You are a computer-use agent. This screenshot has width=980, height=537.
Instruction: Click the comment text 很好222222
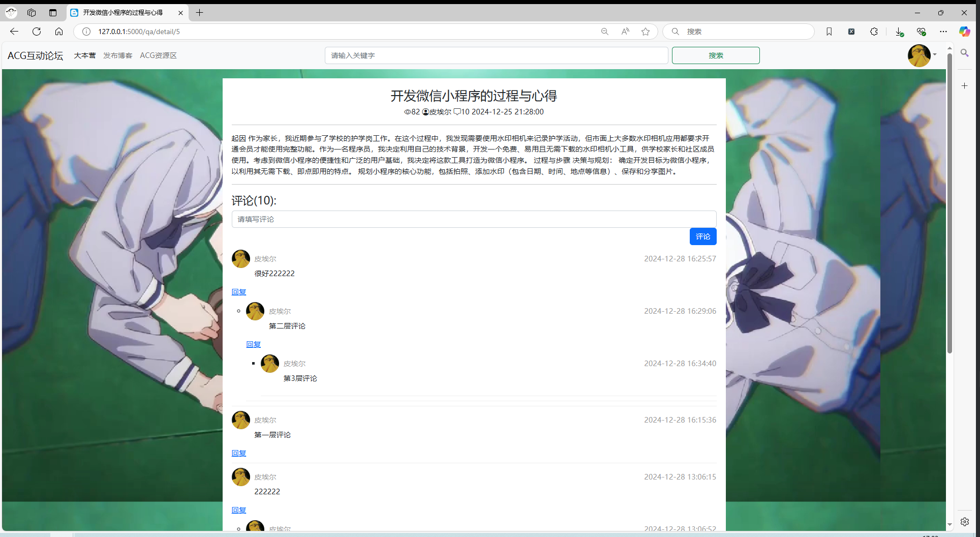coord(274,274)
